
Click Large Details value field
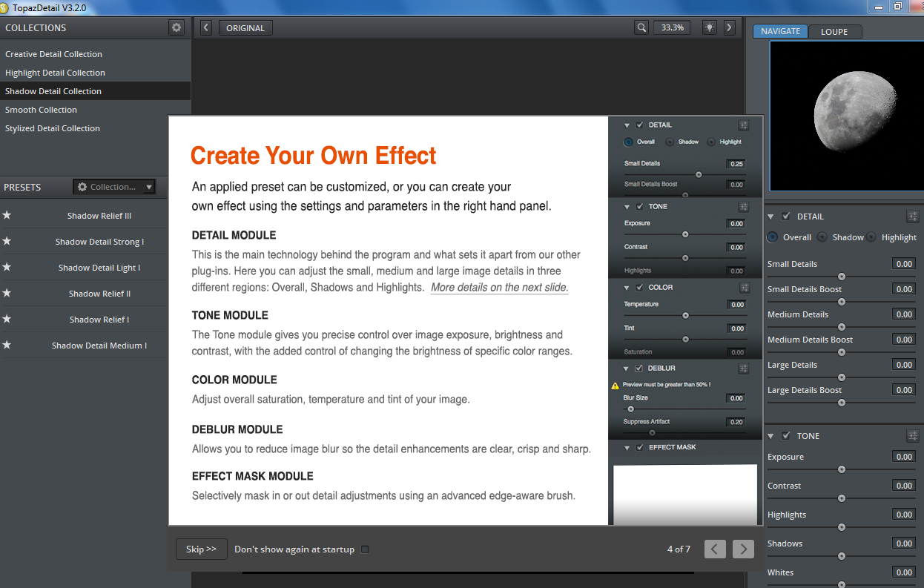coord(904,365)
